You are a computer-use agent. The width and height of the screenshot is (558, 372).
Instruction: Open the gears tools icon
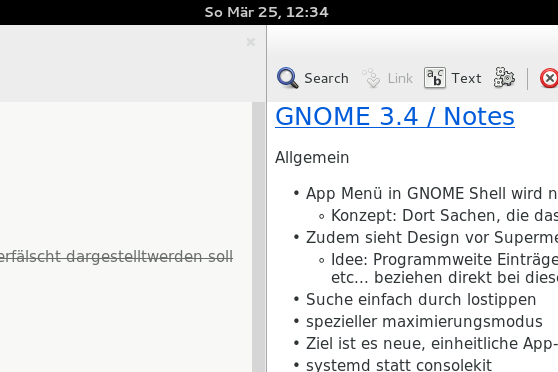pos(504,77)
